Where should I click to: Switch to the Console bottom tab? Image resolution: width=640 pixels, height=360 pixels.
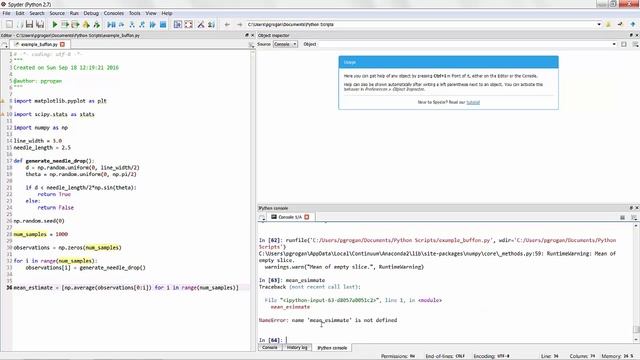pos(269,348)
